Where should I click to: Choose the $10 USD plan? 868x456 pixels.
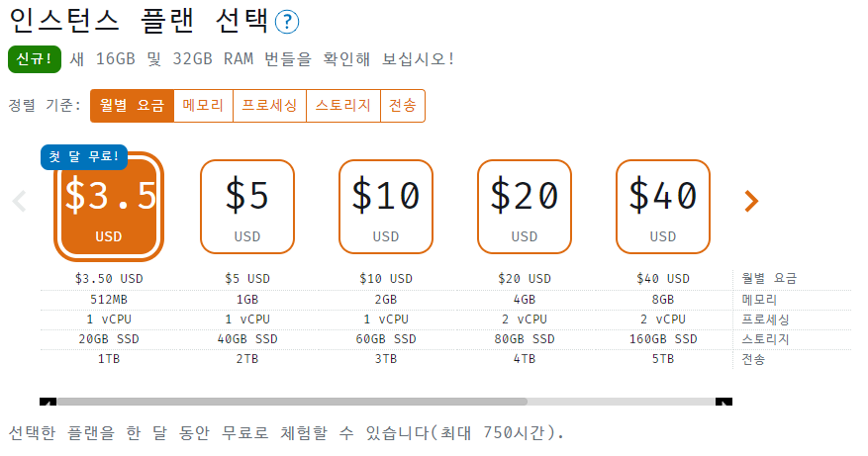386,206
